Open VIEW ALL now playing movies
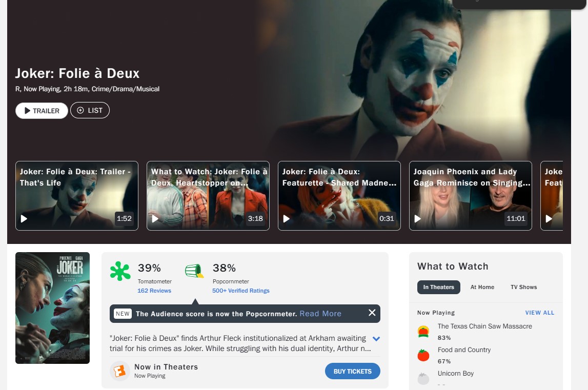 point(540,313)
